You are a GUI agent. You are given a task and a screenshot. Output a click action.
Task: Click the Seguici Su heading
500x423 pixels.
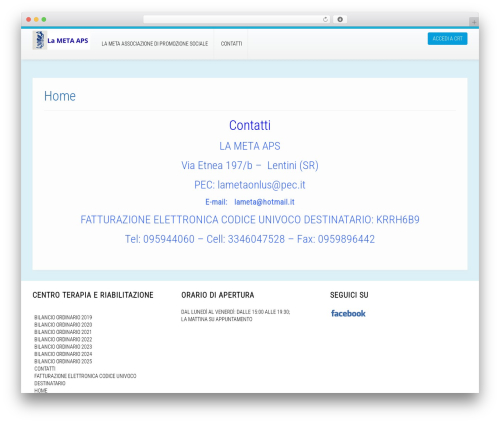coord(349,295)
